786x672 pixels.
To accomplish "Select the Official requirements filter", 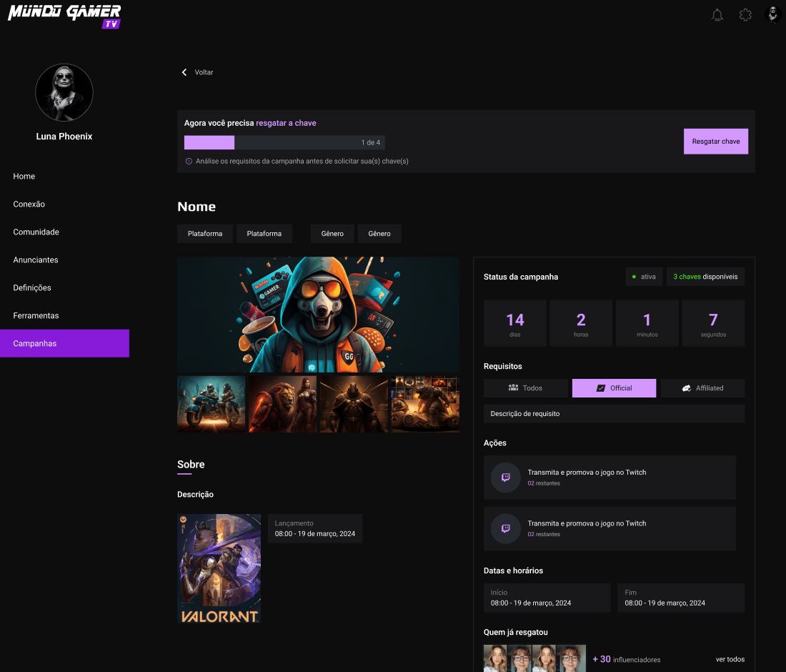I will pos(614,388).
